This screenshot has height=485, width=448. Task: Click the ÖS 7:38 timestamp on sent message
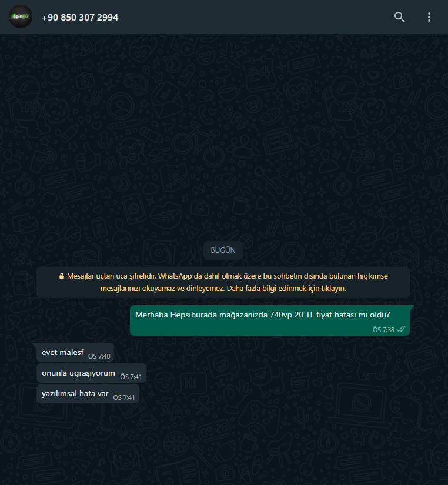[383, 330]
